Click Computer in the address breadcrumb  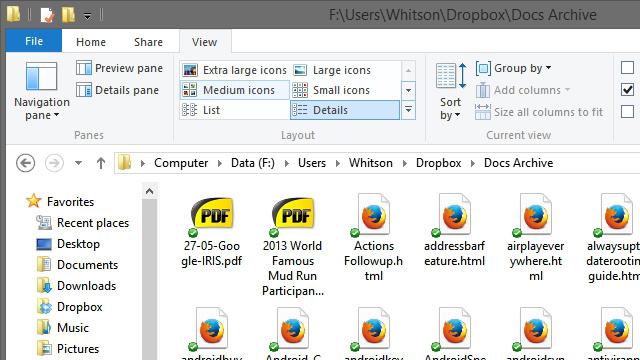point(181,163)
